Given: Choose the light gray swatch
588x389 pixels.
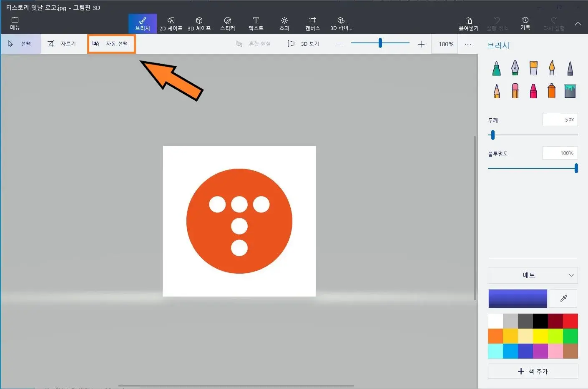Looking at the screenshot, I should (510, 321).
